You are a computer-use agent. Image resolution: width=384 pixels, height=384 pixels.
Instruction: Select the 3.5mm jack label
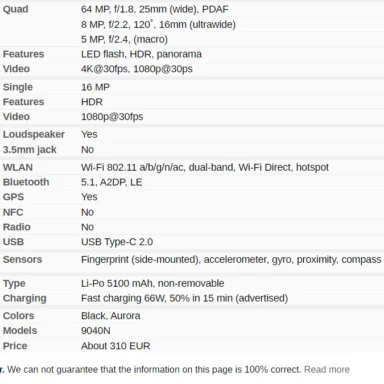tap(30, 150)
